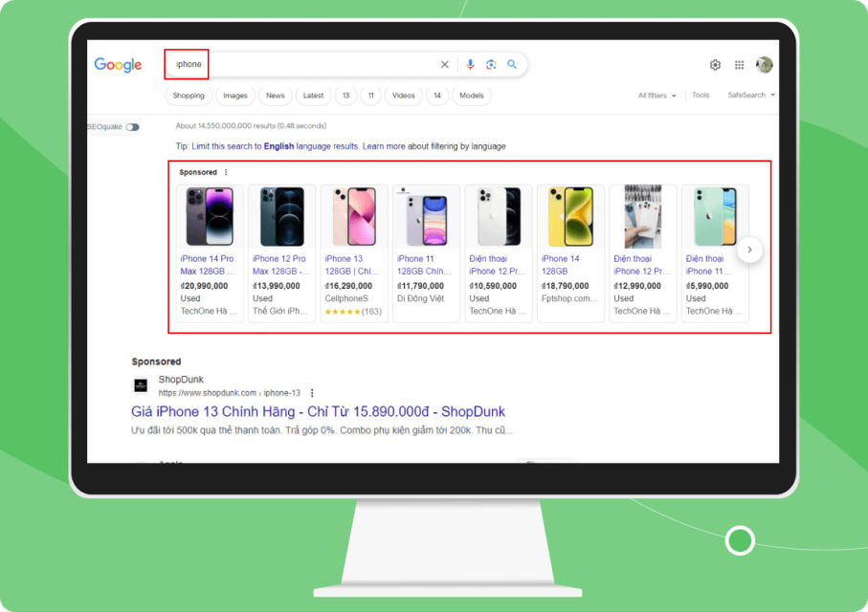Toggle the SEOquake switch

pos(132,127)
